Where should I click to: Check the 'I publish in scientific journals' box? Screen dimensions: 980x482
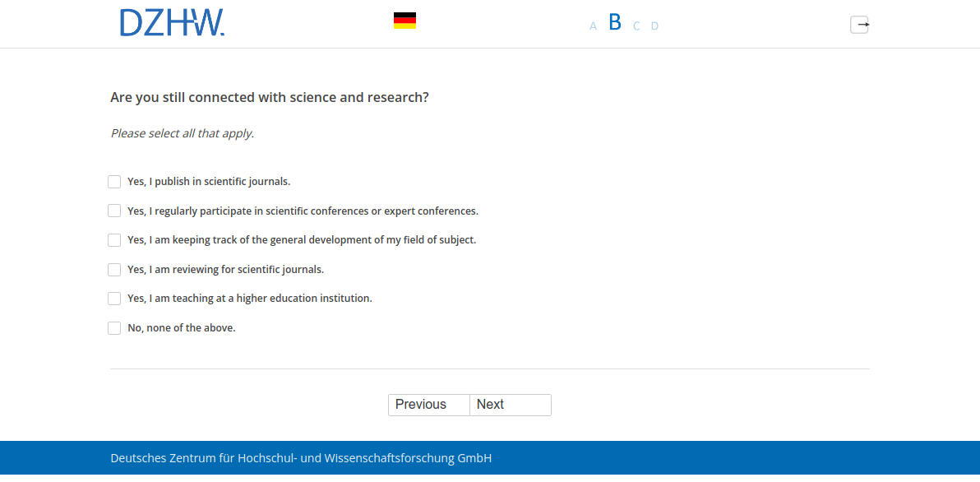(114, 182)
